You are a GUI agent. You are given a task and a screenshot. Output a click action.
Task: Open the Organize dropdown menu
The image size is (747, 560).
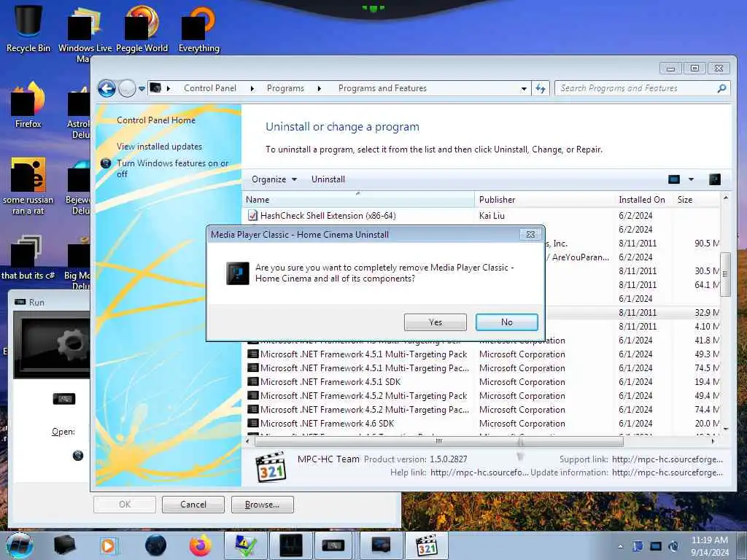pyautogui.click(x=274, y=179)
